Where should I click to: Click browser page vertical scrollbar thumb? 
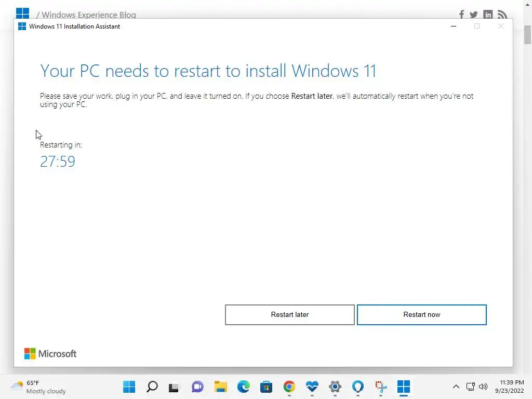527,35
